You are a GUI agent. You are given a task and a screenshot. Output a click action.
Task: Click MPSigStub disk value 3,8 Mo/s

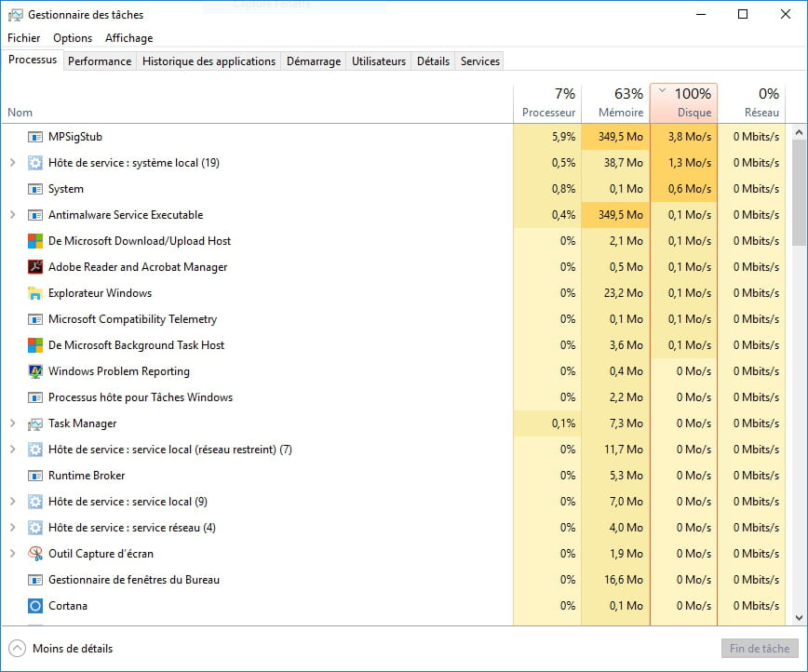pos(690,137)
